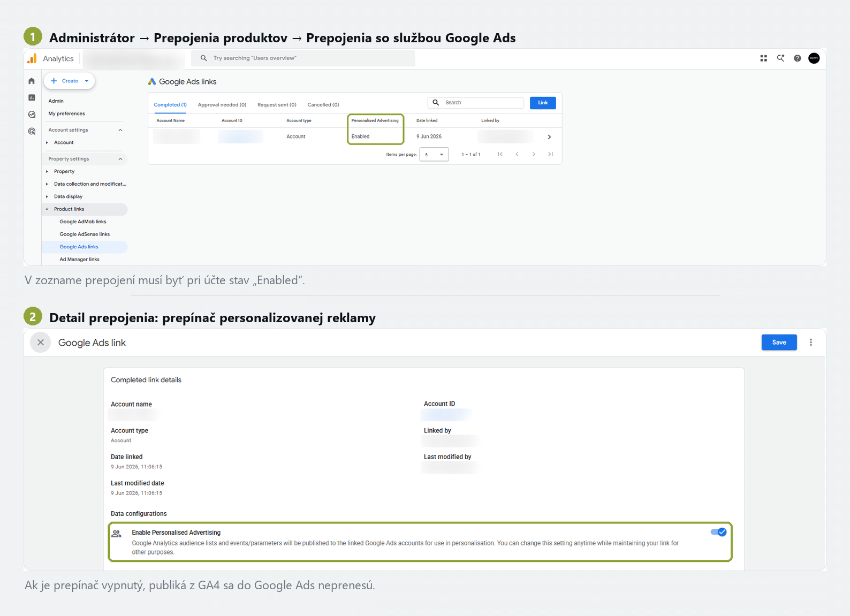Screen dimensions: 850x616
Task: Close the Google Ads link detail panel
Action: pyautogui.click(x=41, y=343)
